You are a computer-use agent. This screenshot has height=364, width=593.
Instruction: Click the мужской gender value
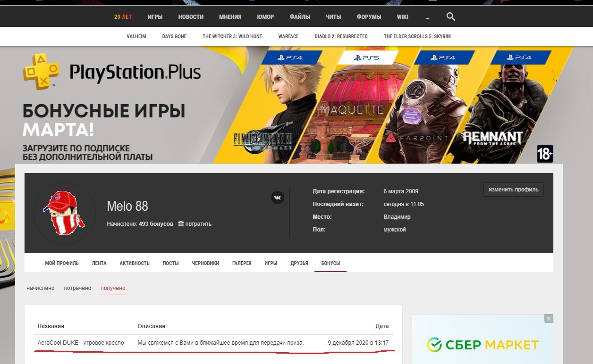point(395,230)
